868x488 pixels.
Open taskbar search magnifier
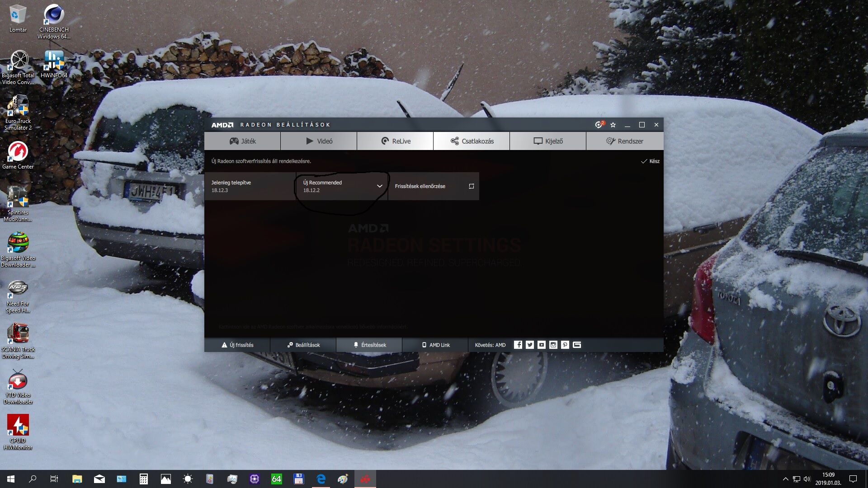point(33,479)
